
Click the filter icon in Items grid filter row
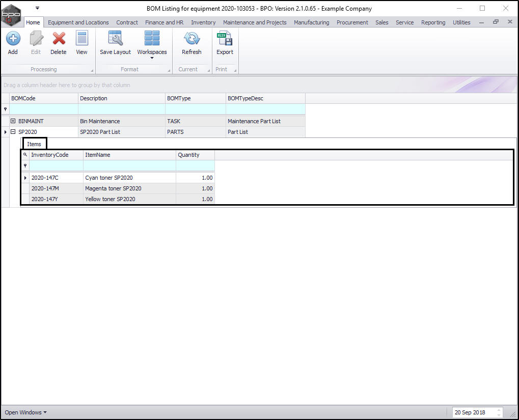[25, 165]
